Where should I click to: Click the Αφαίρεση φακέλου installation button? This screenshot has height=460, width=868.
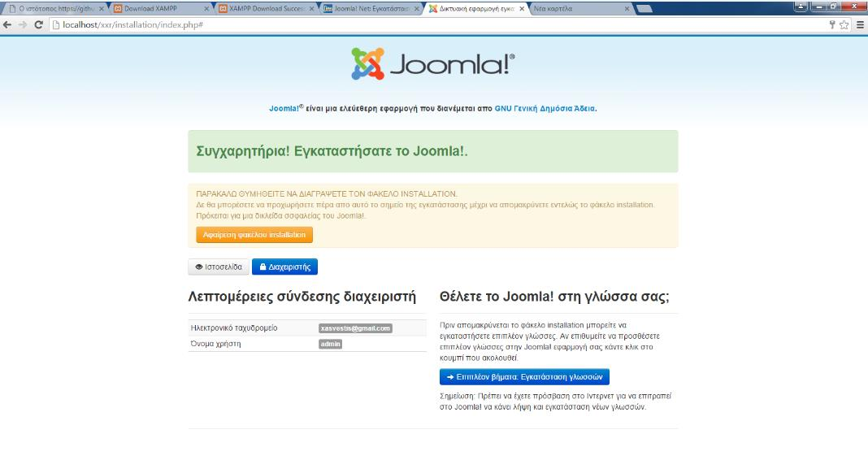click(254, 235)
